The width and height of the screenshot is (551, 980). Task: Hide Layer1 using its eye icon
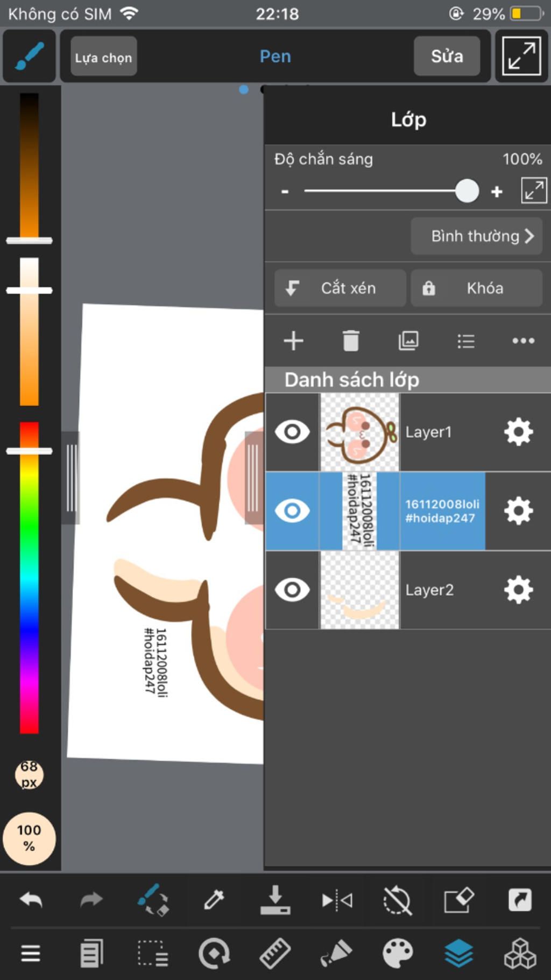(292, 432)
